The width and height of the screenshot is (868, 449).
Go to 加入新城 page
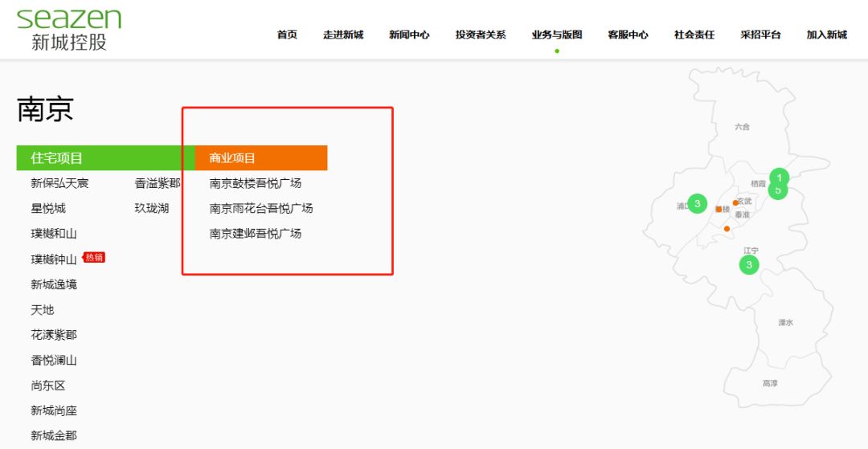(x=826, y=35)
